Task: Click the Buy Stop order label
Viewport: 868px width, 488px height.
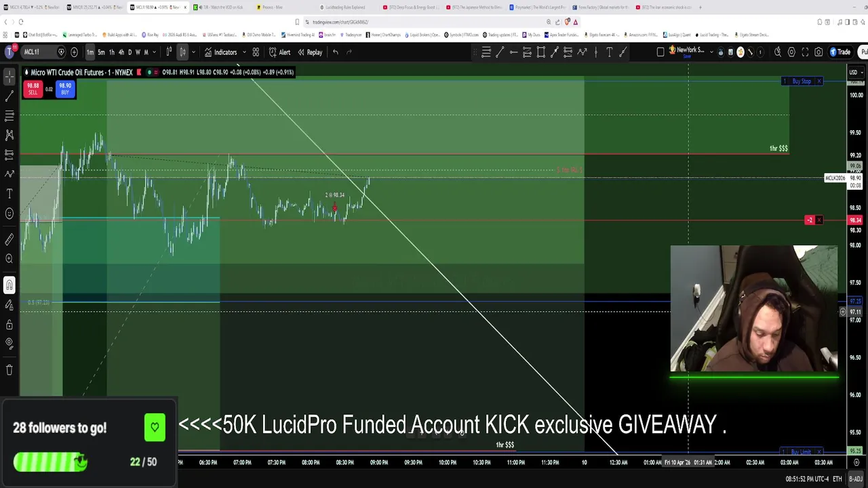Action: coord(802,81)
